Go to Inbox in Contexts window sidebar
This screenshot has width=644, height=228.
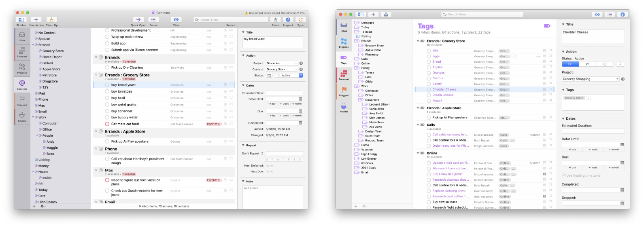coord(22,36)
